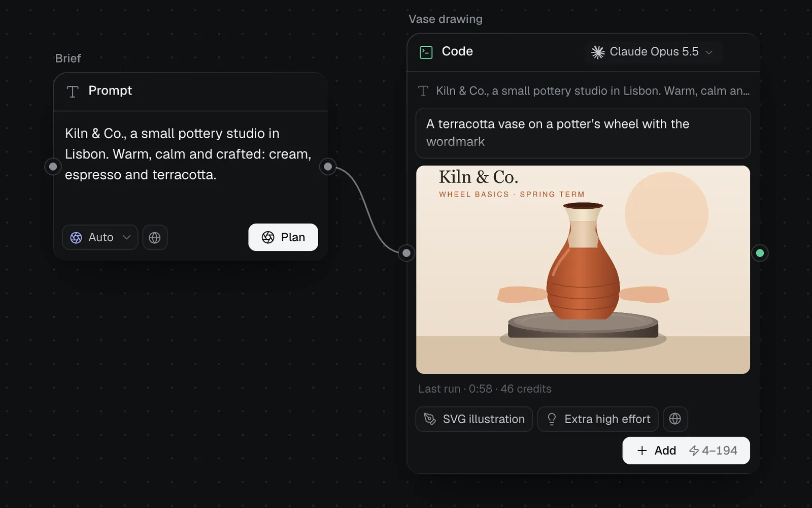812x508 pixels.
Task: Click the globe icon in the Code node
Action: click(675, 419)
